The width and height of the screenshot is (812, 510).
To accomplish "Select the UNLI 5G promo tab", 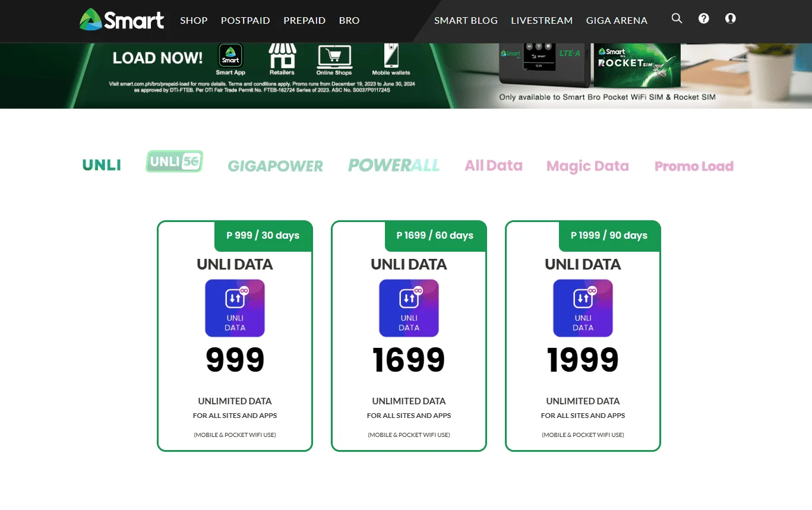I will tap(174, 161).
